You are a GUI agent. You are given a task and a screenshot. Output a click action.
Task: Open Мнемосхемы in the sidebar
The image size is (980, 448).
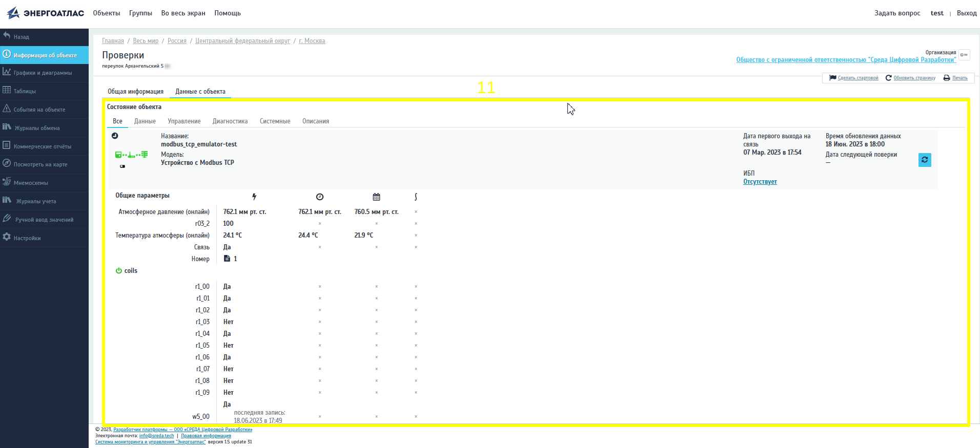(31, 183)
